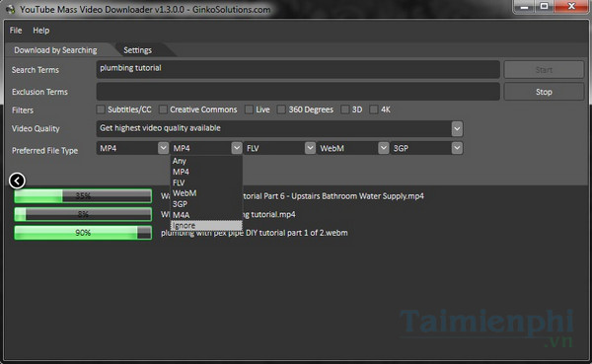Switch to Download by Searching tab
The height and width of the screenshot is (364, 592).
pyautogui.click(x=55, y=50)
